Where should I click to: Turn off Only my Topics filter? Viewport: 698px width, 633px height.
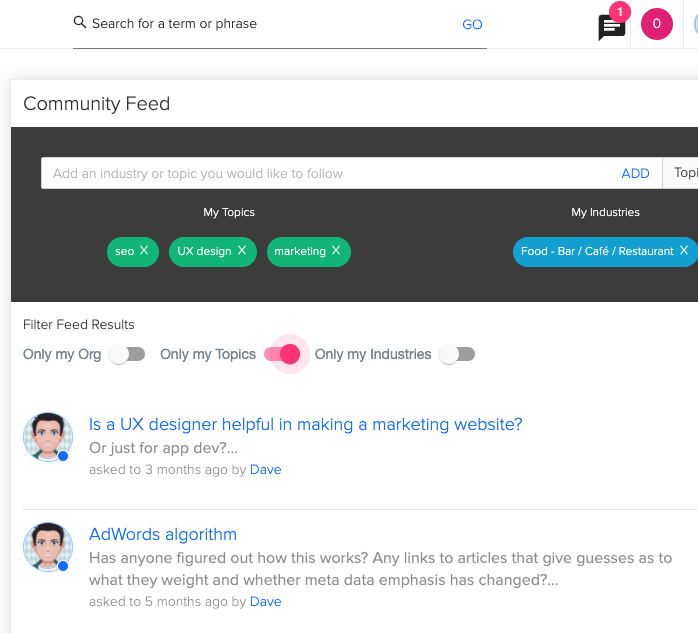click(282, 354)
